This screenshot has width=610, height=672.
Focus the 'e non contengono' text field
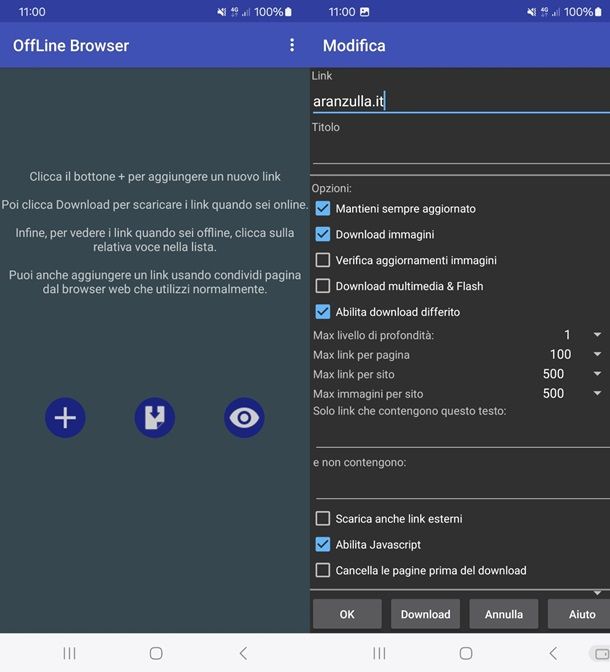(461, 486)
